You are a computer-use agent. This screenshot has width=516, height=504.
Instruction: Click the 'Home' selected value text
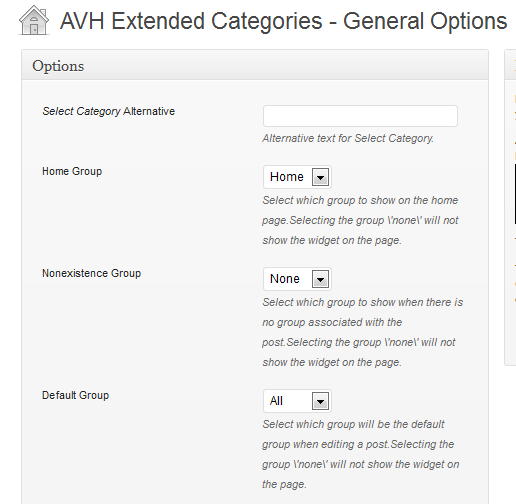pos(287,177)
